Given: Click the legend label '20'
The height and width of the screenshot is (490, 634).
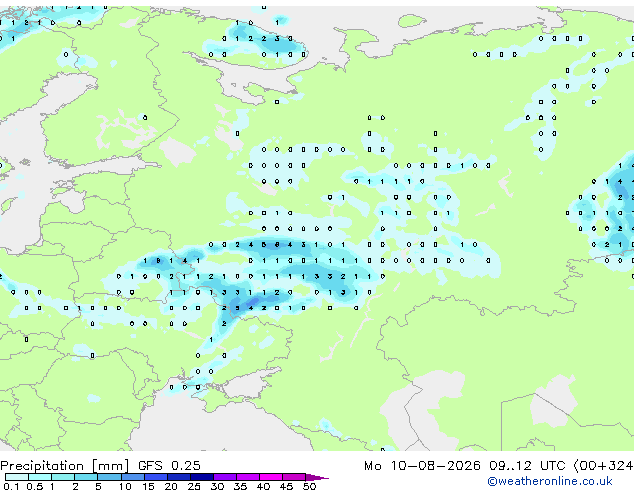Looking at the screenshot, I should tap(171, 486).
